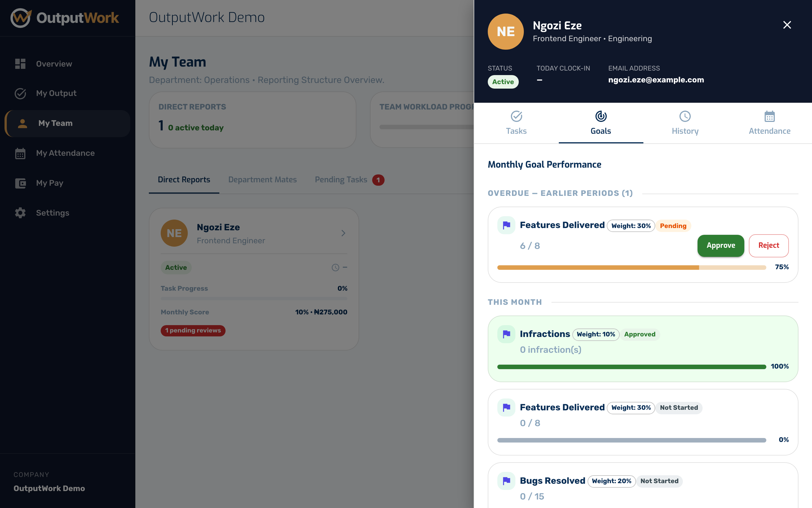Click the Settings gear icon
The width and height of the screenshot is (812, 508).
click(20, 213)
